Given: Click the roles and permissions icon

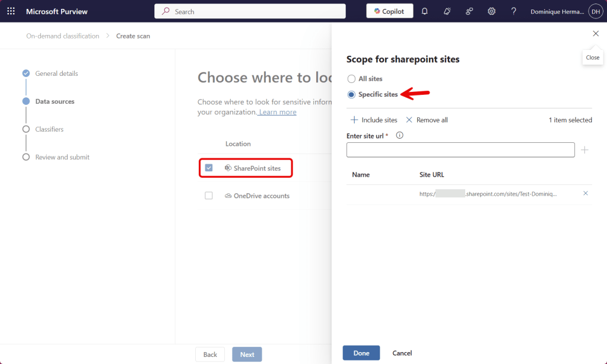Looking at the screenshot, I should 469,11.
